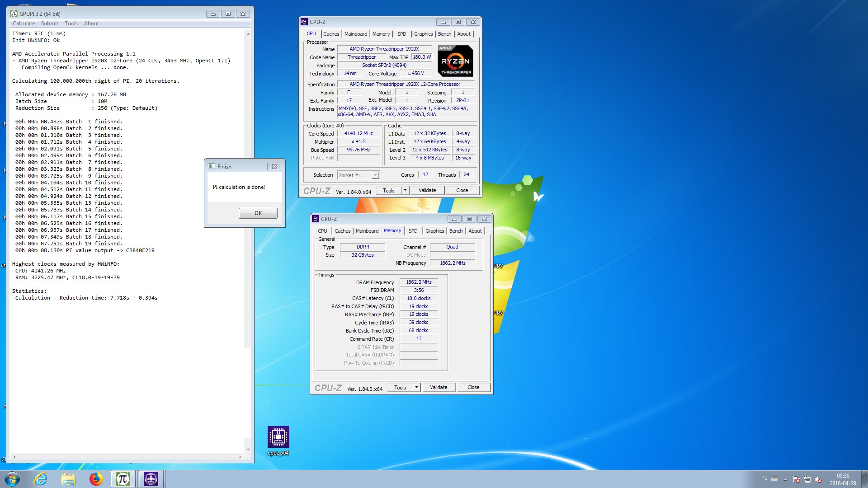Open the Socket #1 selection dropdown
Image resolution: width=868 pixels, height=488 pixels.
[358, 175]
